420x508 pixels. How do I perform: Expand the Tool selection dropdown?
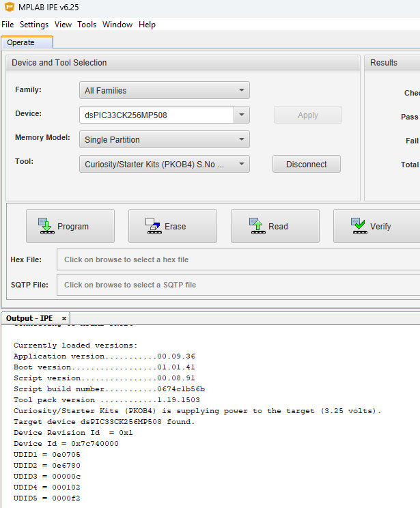click(x=242, y=164)
